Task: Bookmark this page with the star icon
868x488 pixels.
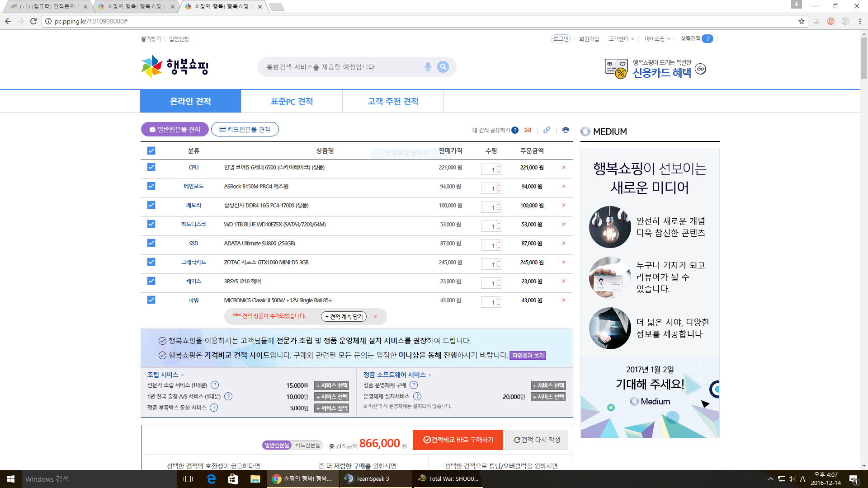Action: pyautogui.click(x=802, y=21)
